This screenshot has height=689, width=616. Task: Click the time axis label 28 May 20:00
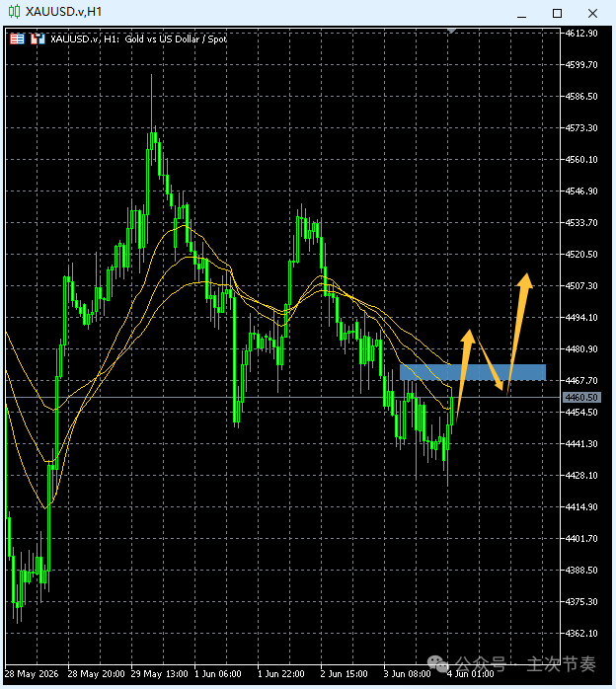96,674
